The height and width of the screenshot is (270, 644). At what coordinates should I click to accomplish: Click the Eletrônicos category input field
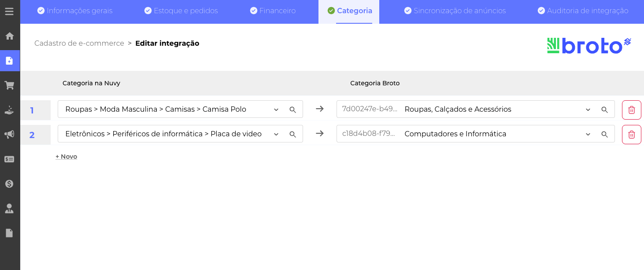tap(163, 134)
